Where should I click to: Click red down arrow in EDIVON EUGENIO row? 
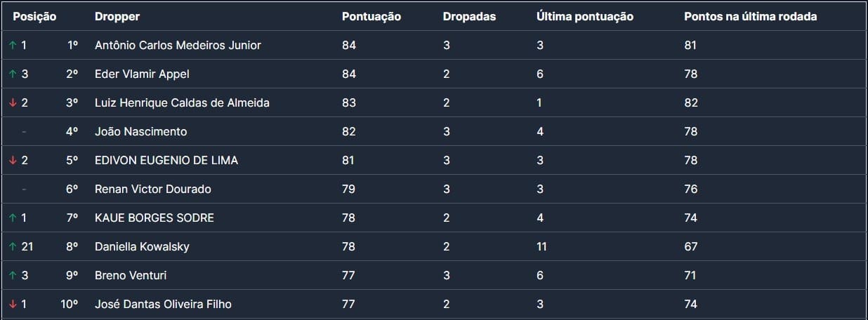[x=13, y=161]
